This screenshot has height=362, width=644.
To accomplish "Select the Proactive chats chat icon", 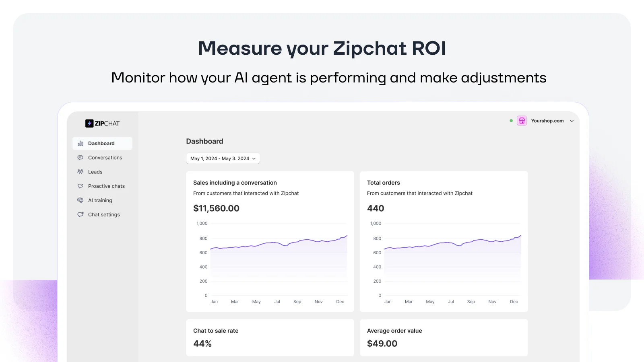I will pyautogui.click(x=80, y=186).
